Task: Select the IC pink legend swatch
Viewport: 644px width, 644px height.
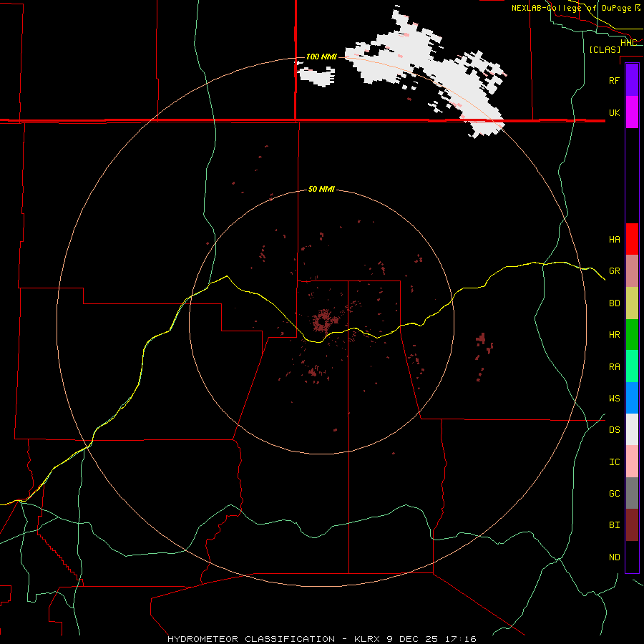Action: pos(632,462)
